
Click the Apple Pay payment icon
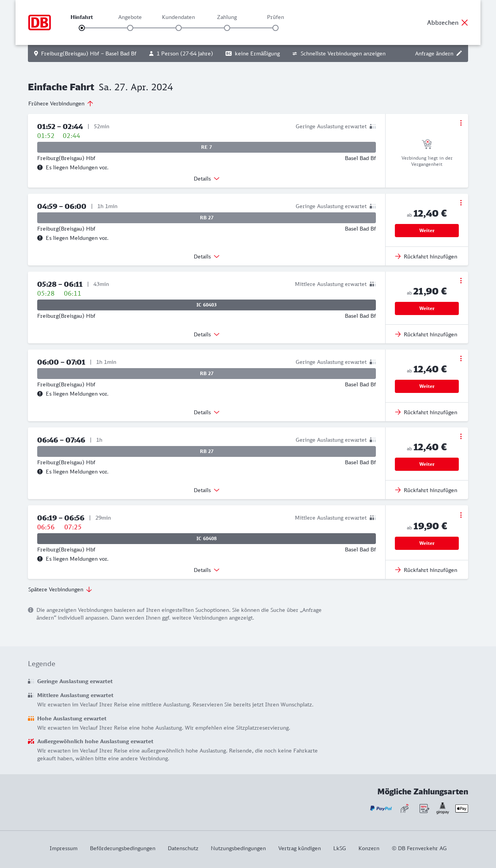462,808
